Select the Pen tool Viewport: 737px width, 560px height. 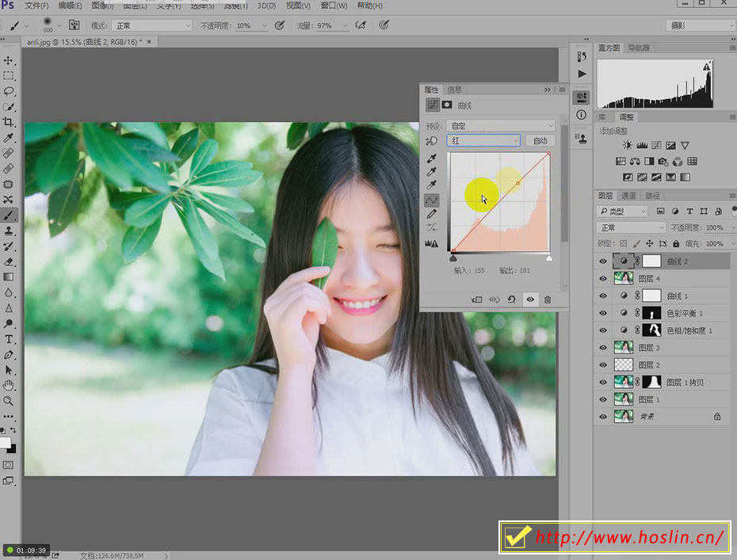[9, 355]
